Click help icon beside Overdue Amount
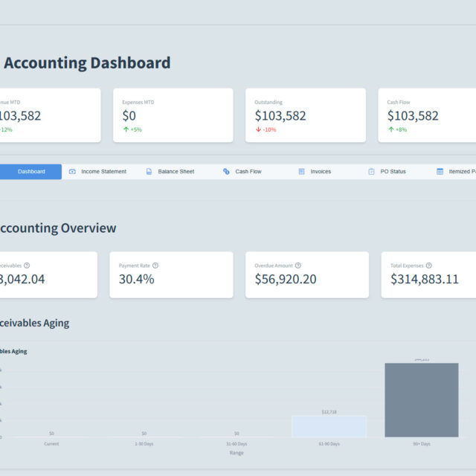Screen dimensions: 476x476 (297, 266)
